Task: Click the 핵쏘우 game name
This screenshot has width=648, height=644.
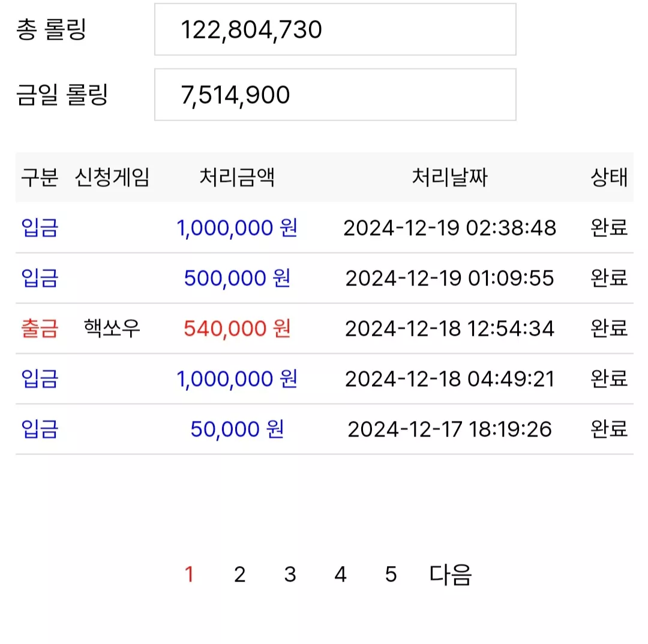Action: pos(112,329)
